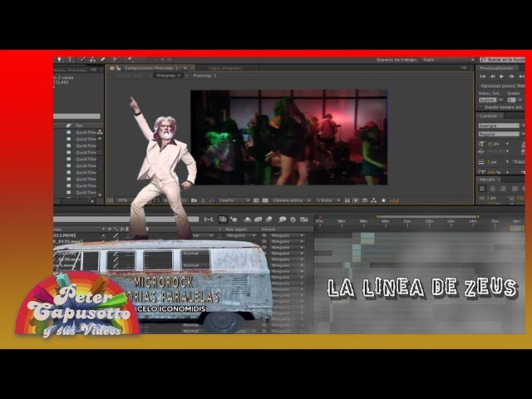Open the Graph Editor button in timeline
The height and width of the screenshot is (399, 532).
click(304, 219)
